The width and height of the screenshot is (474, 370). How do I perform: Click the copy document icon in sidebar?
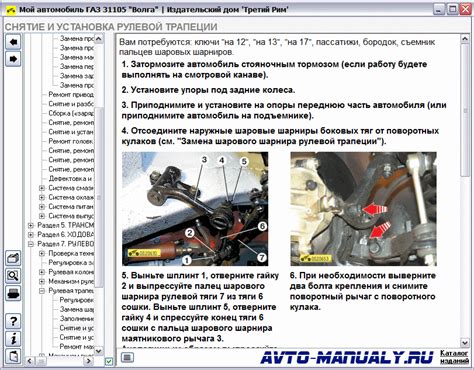13,356
